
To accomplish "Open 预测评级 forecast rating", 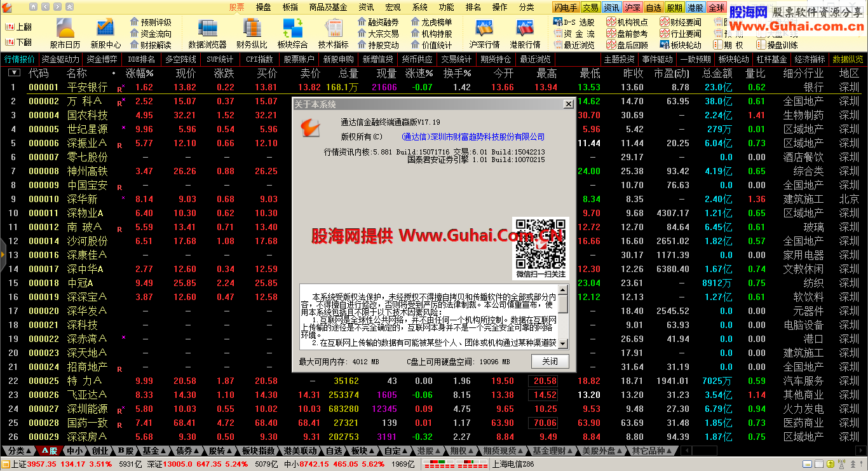I will pos(151,22).
